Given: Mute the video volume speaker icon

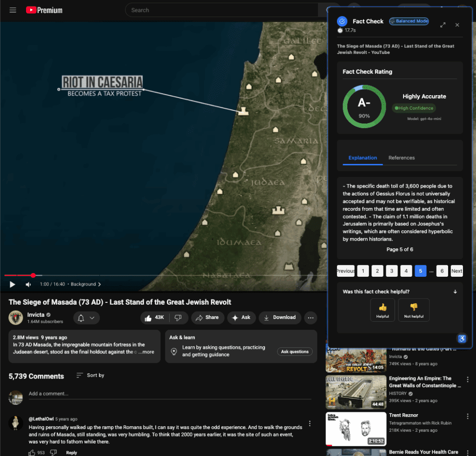Looking at the screenshot, I should point(28,284).
